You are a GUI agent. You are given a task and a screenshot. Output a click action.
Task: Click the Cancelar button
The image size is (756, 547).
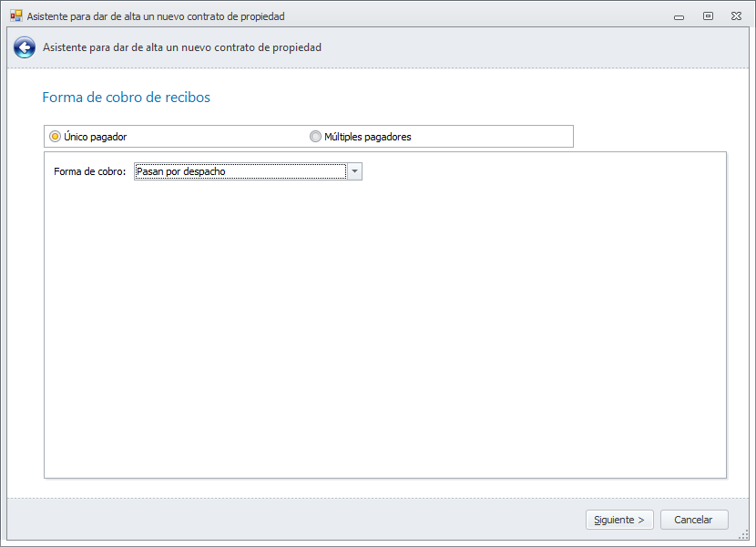pyautogui.click(x=694, y=520)
